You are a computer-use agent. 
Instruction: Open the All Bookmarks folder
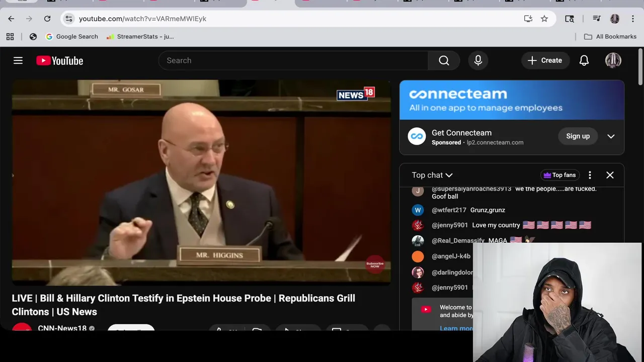tap(610, 36)
